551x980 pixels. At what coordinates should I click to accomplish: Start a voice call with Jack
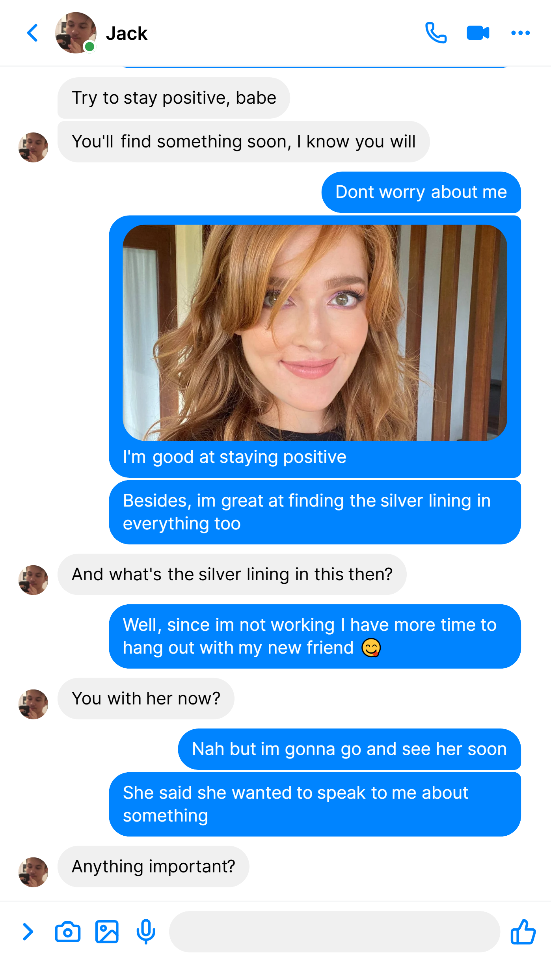coord(436,33)
